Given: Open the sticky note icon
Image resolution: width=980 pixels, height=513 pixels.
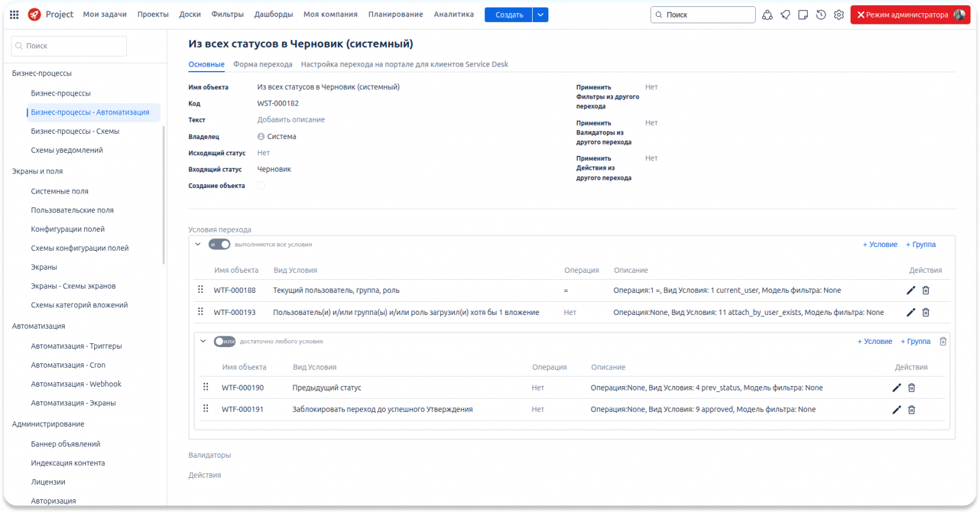Looking at the screenshot, I should [803, 14].
